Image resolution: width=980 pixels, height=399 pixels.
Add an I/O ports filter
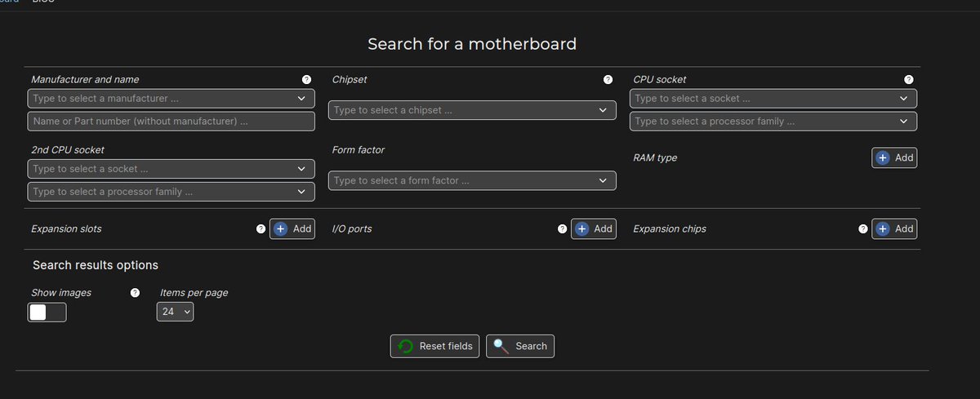pos(594,229)
